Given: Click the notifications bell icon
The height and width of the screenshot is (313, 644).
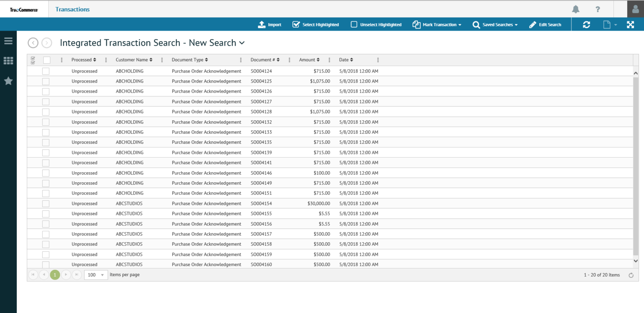Looking at the screenshot, I should tap(576, 9).
